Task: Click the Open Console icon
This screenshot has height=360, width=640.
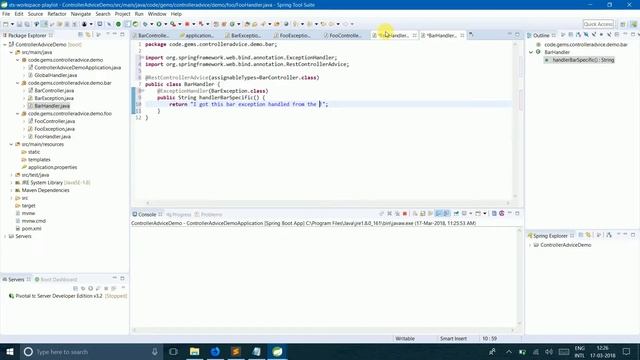Action: pyautogui.click(x=478, y=213)
